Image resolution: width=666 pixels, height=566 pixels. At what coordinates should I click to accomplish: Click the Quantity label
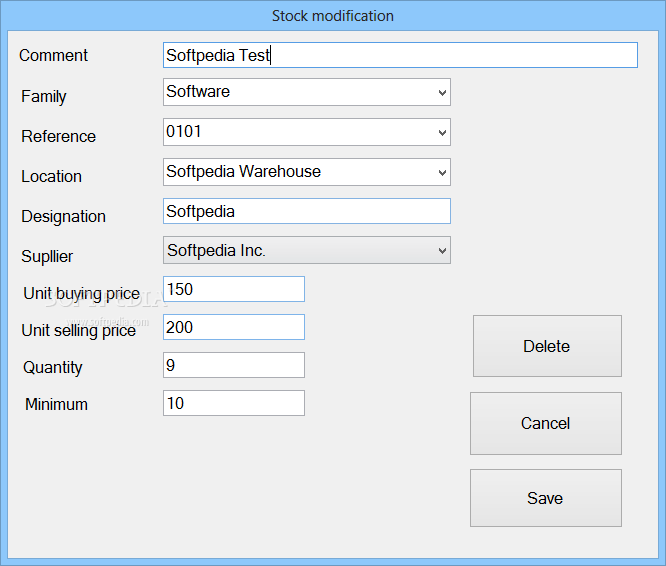point(53,367)
